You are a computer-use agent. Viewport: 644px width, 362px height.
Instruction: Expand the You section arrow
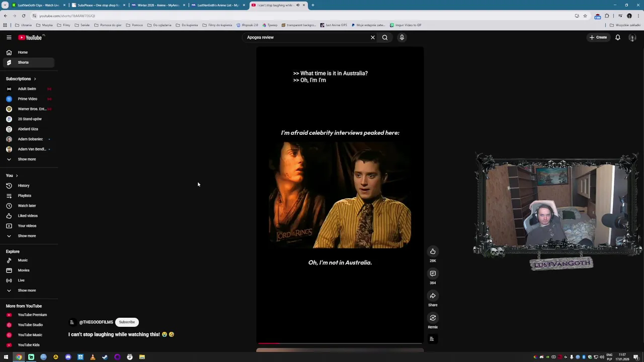17,175
